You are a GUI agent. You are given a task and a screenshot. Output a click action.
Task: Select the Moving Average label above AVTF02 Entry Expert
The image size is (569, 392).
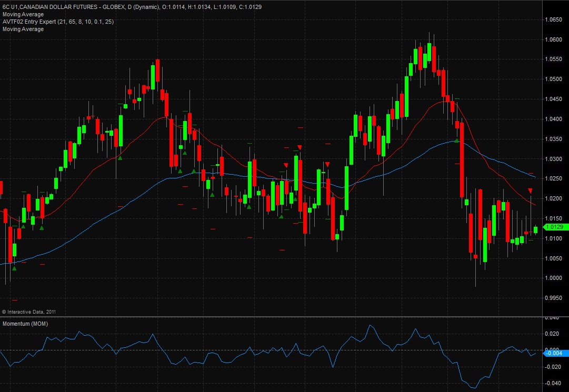[23, 15]
